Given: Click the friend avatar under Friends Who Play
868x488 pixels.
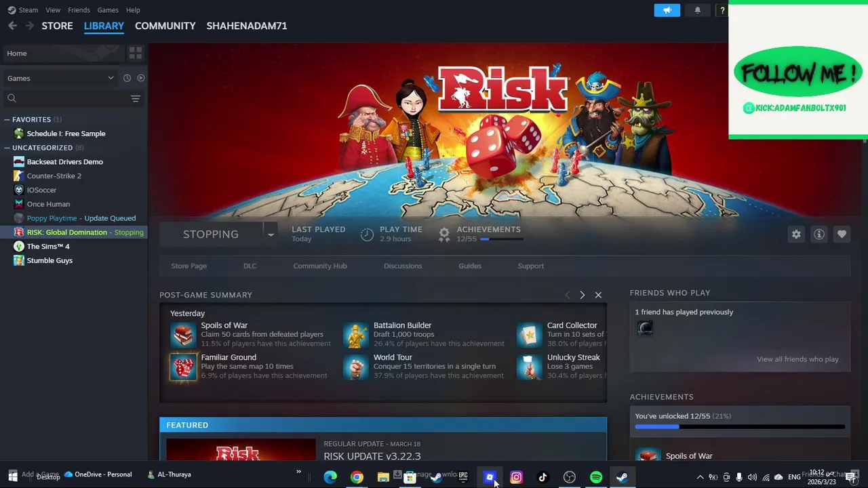Looking at the screenshot, I should click(645, 329).
